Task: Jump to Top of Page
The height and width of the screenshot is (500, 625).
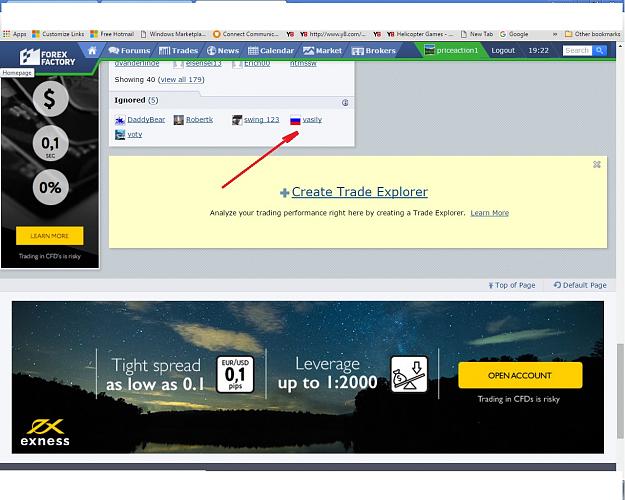Action: [x=512, y=285]
